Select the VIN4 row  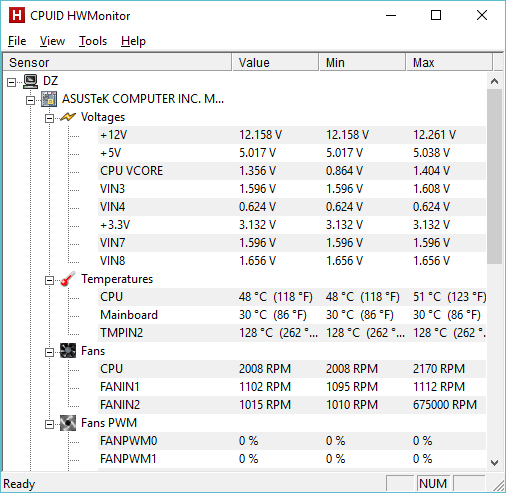coord(292,207)
